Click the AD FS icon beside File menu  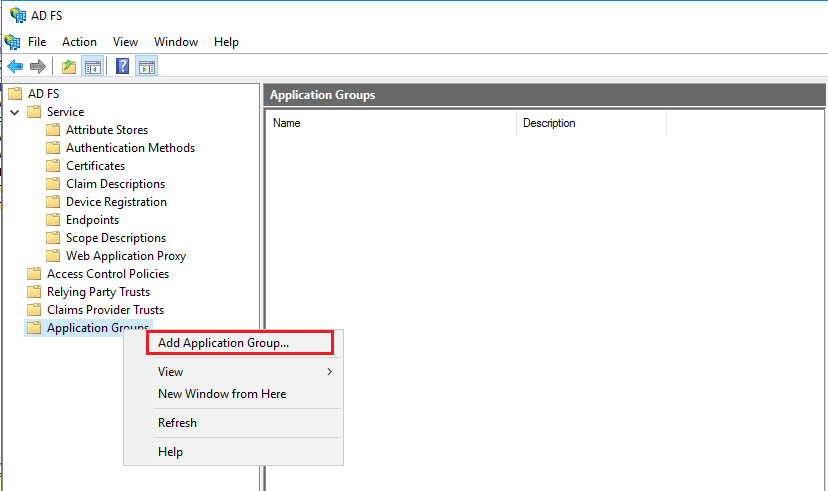12,42
